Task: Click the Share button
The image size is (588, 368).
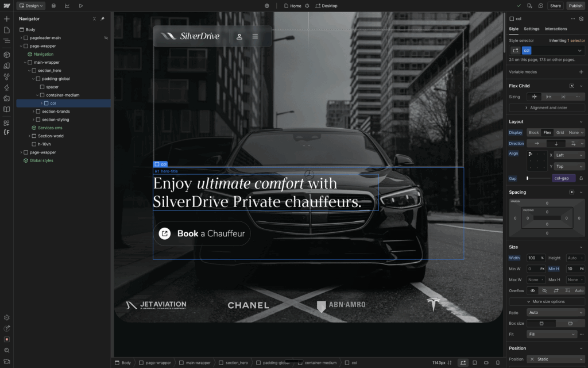Action: click(x=555, y=6)
